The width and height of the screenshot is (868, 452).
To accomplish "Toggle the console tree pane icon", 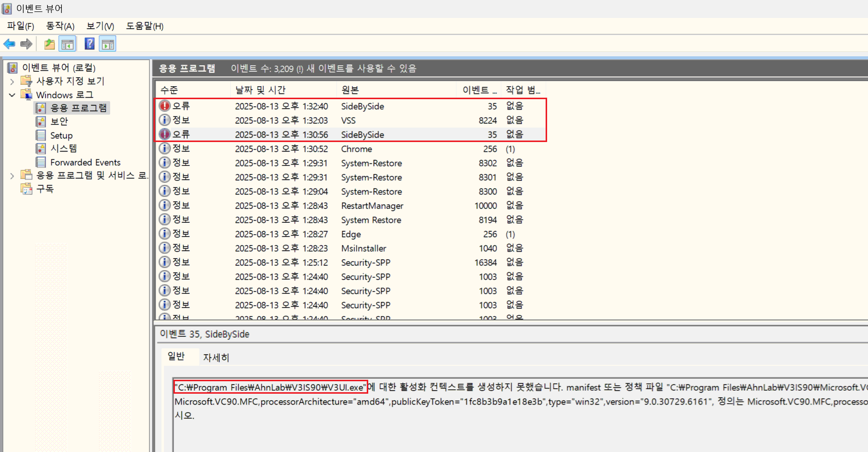I will 67,44.
